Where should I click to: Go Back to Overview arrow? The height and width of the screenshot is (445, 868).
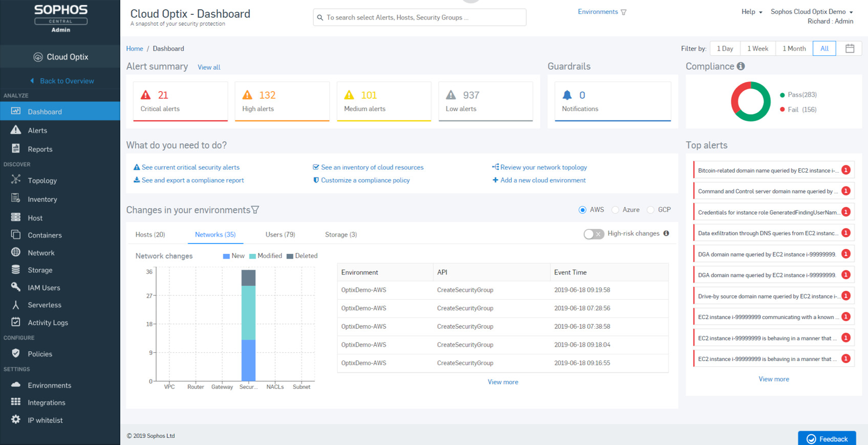pos(32,80)
